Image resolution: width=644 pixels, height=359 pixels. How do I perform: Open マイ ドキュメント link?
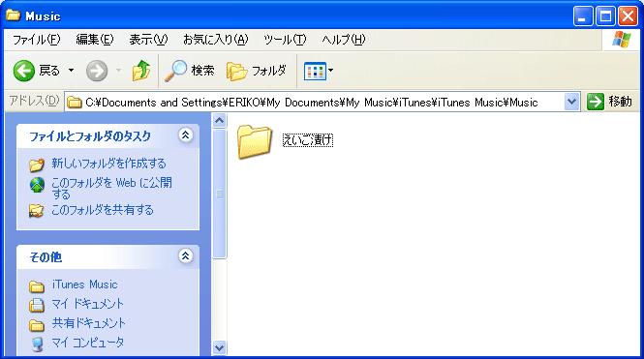[87, 304]
